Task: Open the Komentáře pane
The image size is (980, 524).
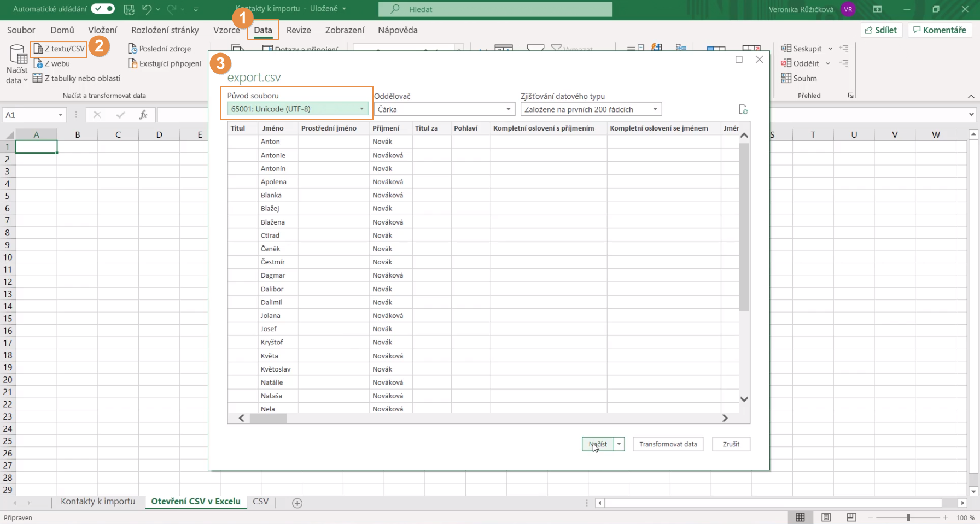Action: 940,30
